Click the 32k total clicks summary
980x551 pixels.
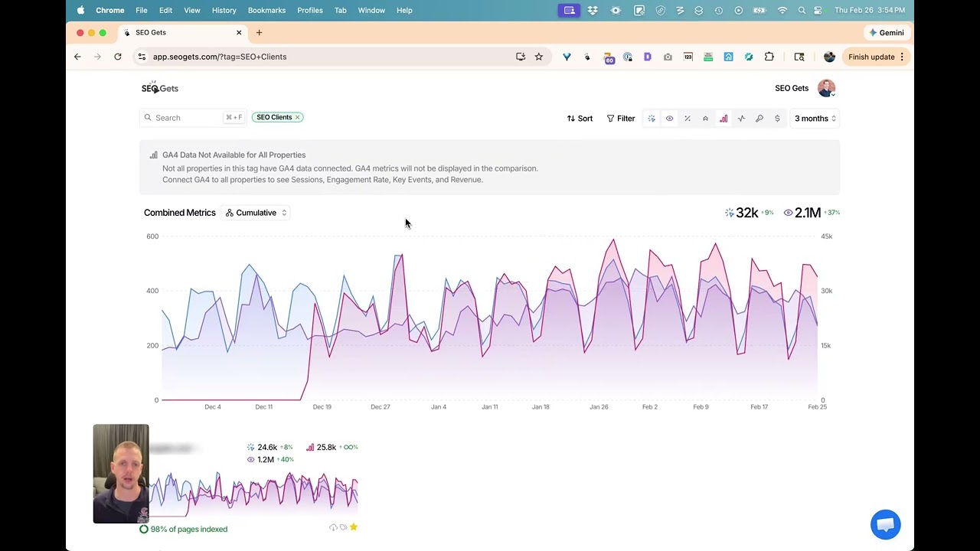coord(749,213)
